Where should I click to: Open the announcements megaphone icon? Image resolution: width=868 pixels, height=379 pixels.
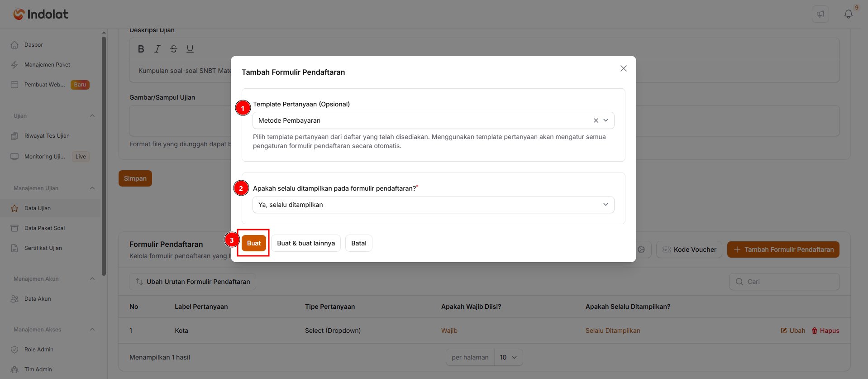(x=820, y=14)
